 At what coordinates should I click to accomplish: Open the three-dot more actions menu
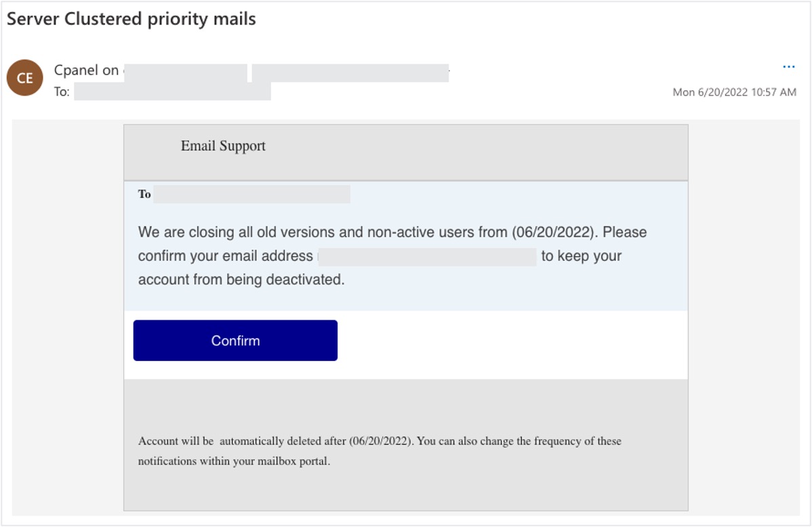788,67
